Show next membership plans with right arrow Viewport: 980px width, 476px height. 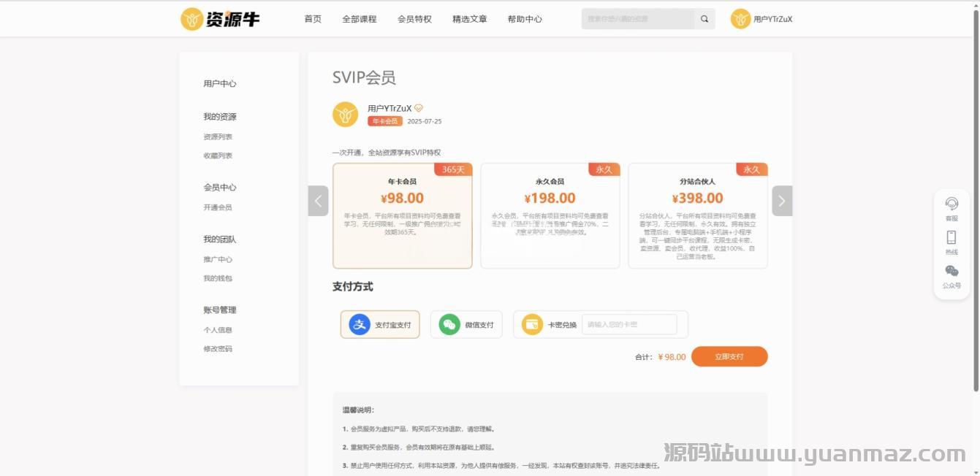(x=782, y=201)
